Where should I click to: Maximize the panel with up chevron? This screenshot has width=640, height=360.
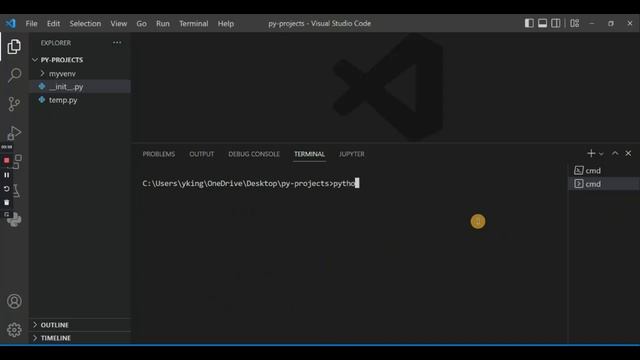[x=615, y=153]
